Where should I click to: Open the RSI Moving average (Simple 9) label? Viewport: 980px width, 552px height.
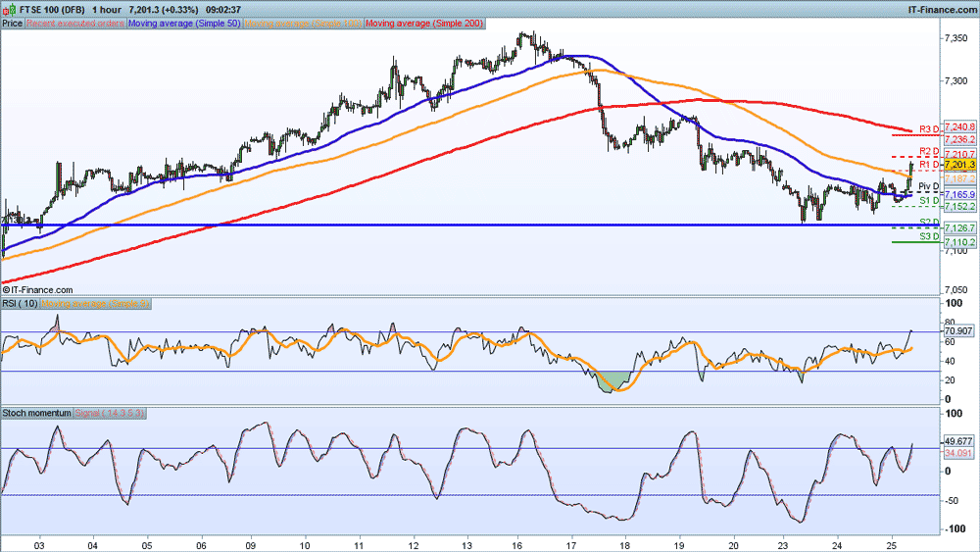tap(95, 303)
